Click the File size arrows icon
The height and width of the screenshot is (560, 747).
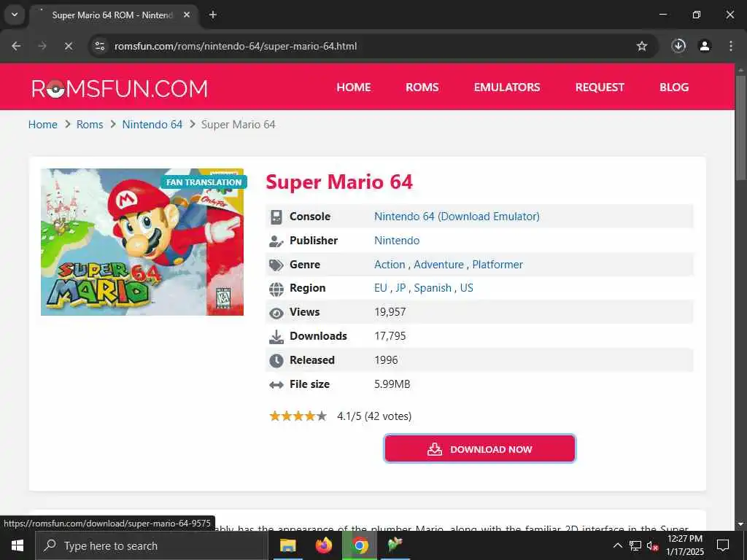[x=276, y=385]
